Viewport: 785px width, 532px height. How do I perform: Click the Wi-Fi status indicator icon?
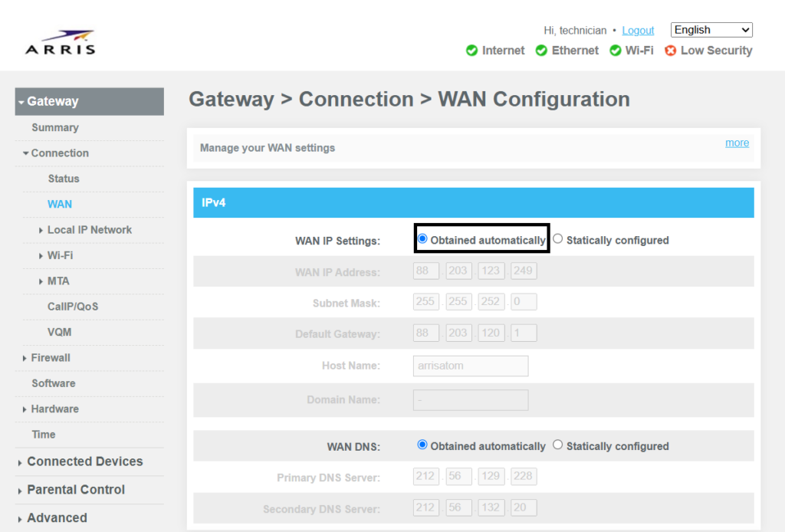tap(613, 51)
